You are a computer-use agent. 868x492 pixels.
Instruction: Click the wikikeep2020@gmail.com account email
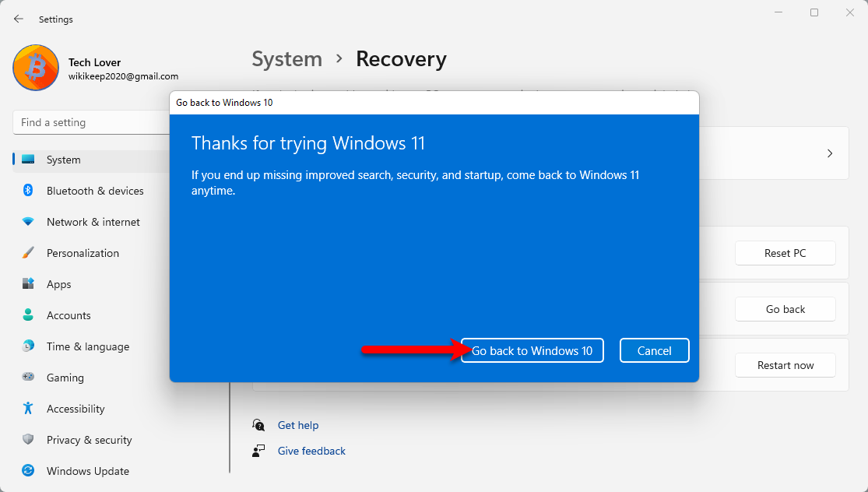[x=124, y=76]
